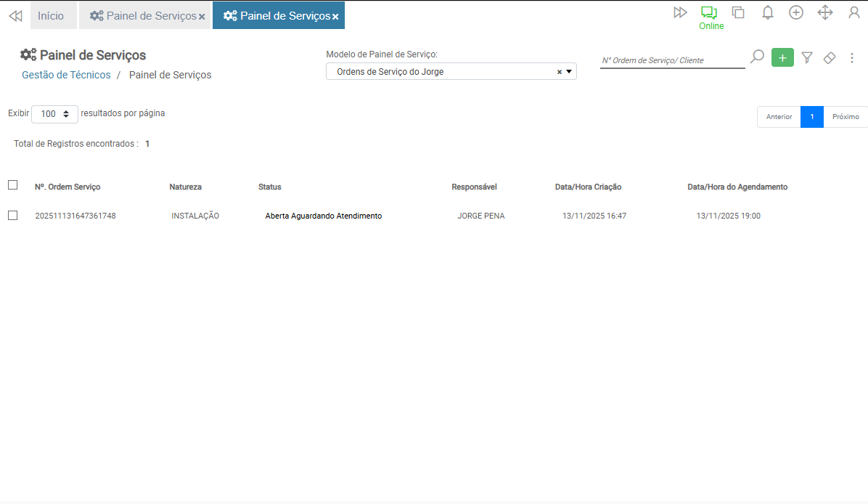Image resolution: width=868 pixels, height=504 pixels.
Task: Click the green add new button
Action: [x=782, y=57]
